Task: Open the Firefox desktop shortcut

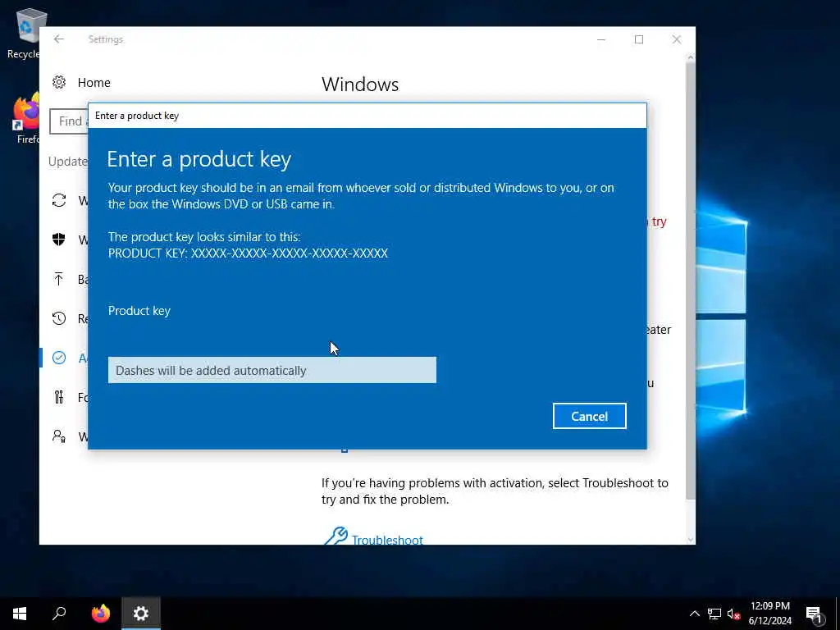Action: tap(25, 119)
